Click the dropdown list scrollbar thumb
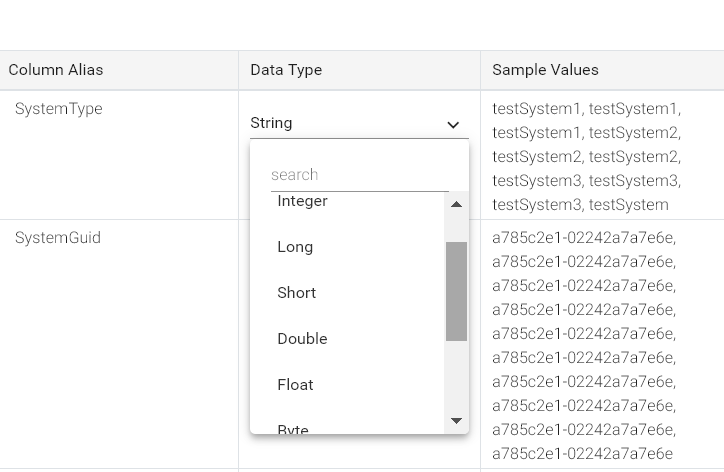 (456, 291)
